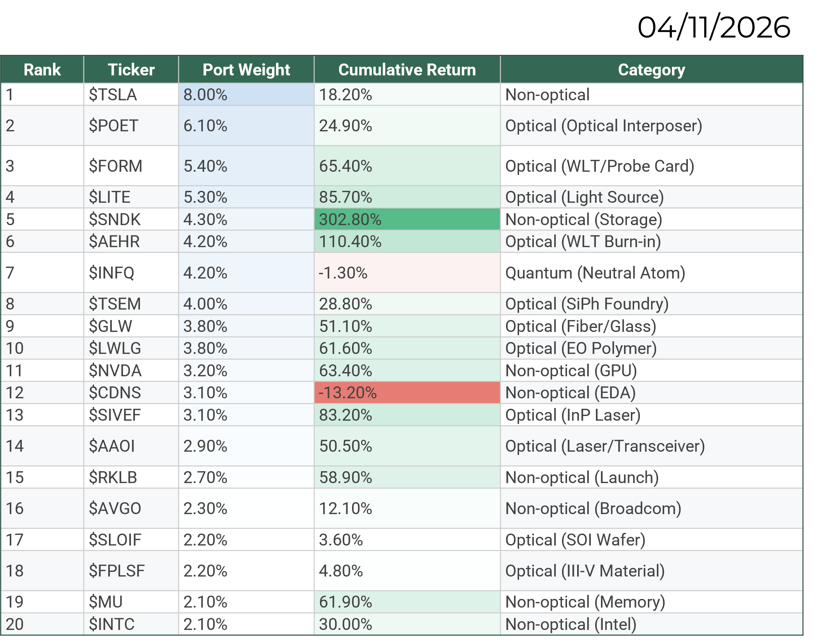This screenshot has height=644, width=817.
Task: Click the 110.40% cumulative return cell
Action: pyautogui.click(x=407, y=242)
